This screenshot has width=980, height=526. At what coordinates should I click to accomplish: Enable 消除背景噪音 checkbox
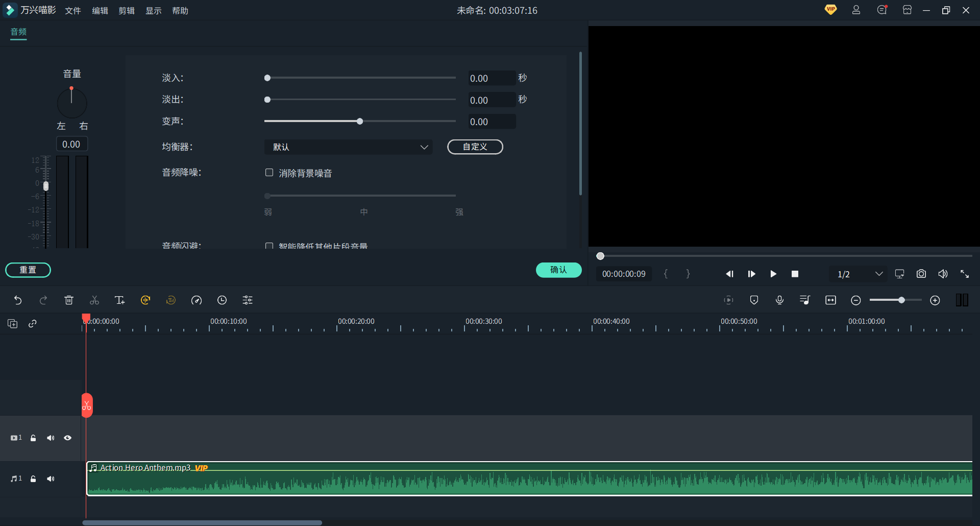click(269, 173)
